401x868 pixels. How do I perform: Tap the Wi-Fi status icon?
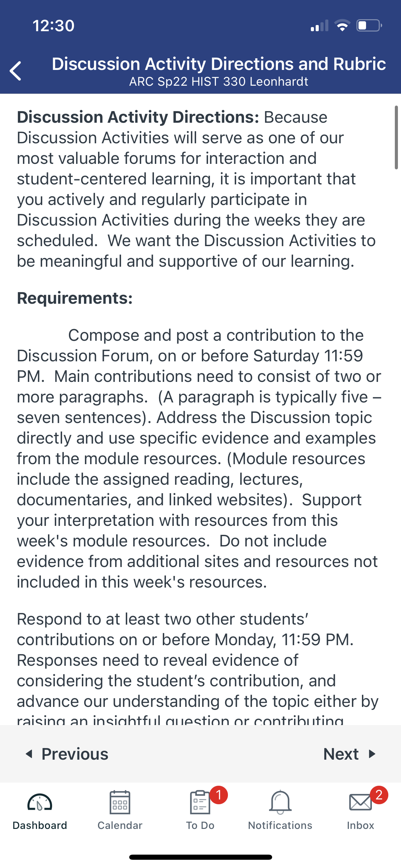342,26
